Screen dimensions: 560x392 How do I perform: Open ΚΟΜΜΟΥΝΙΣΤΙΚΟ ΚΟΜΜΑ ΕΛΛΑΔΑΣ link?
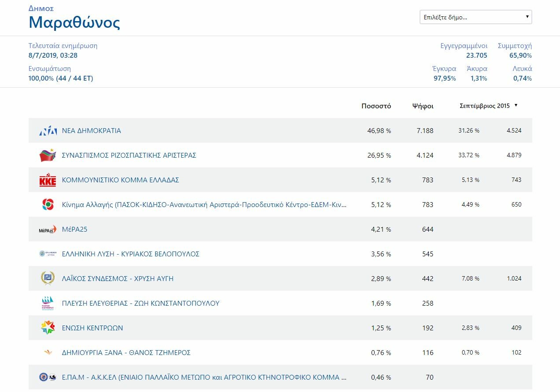pos(121,180)
